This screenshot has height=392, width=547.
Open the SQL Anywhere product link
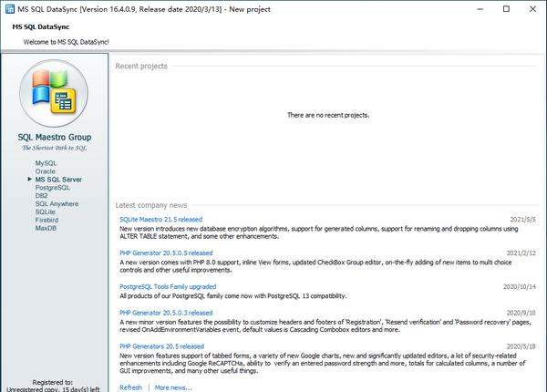[x=57, y=203]
